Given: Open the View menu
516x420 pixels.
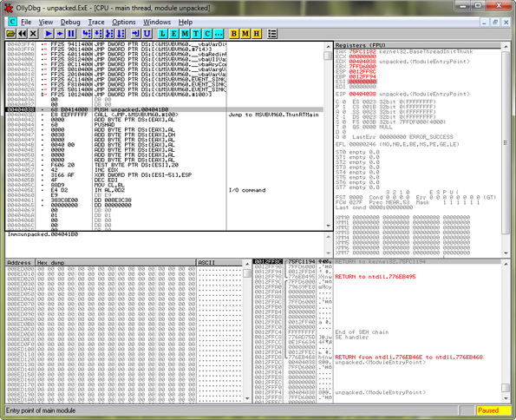Looking at the screenshot, I should pyautogui.click(x=46, y=22).
